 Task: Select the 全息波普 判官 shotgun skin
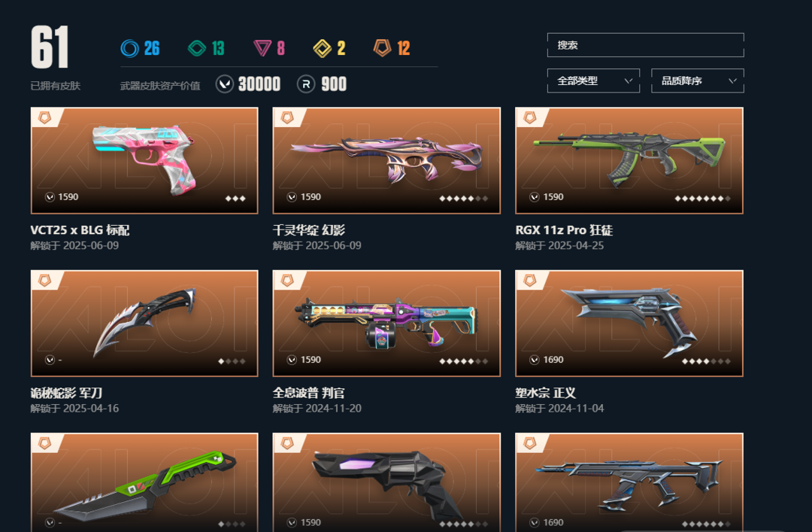(x=387, y=324)
